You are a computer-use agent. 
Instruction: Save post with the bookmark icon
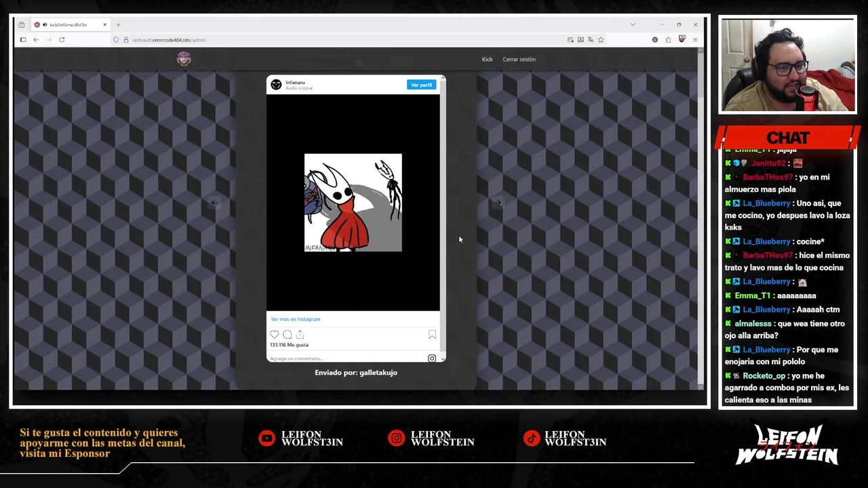432,334
